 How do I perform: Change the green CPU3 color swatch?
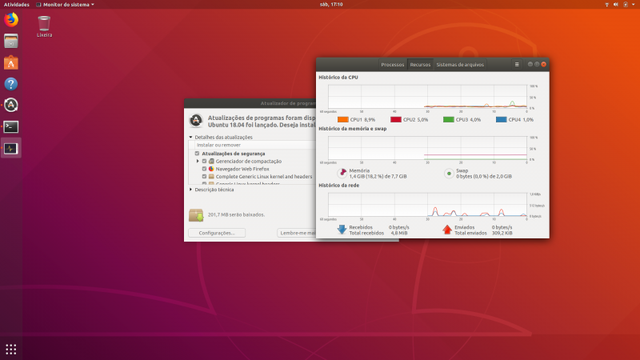coord(449,120)
